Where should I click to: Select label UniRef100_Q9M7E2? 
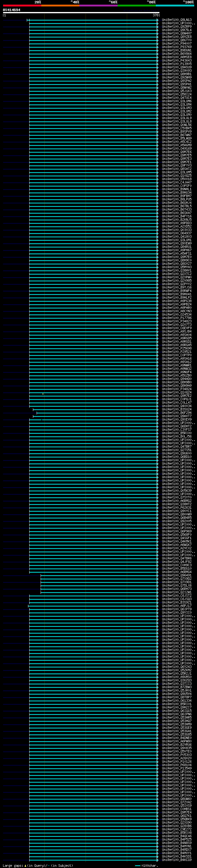[x=177, y=396]
